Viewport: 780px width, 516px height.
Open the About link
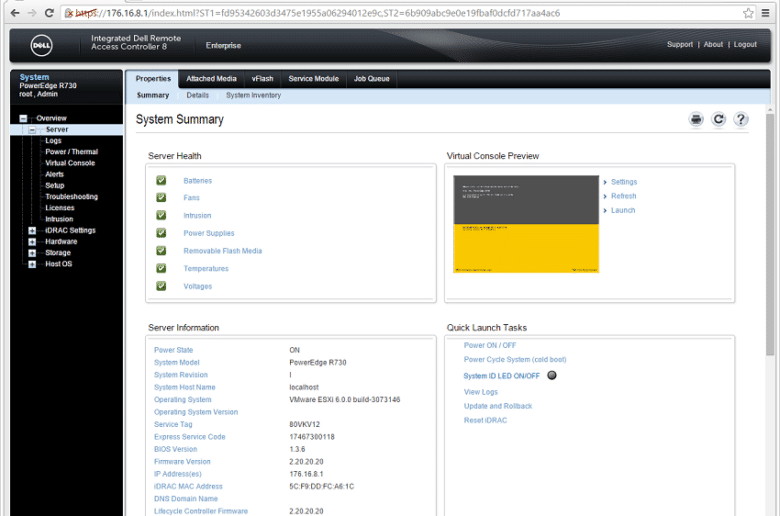(x=713, y=44)
